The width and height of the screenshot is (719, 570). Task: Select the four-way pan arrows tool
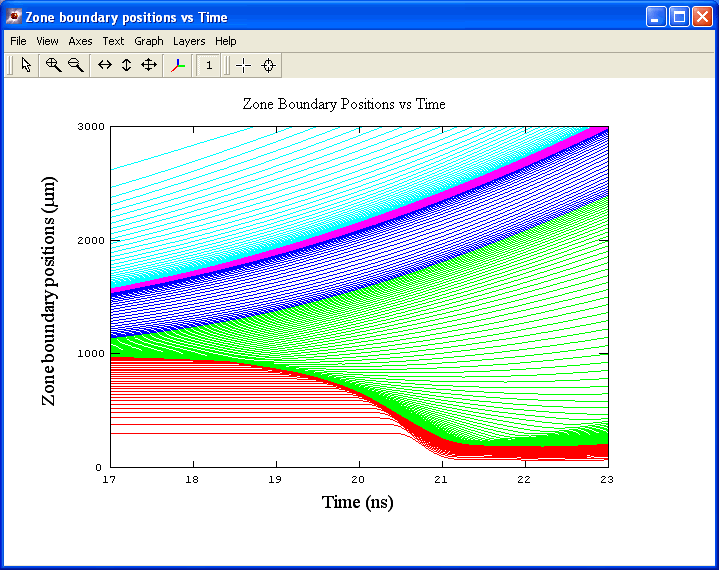coord(149,65)
